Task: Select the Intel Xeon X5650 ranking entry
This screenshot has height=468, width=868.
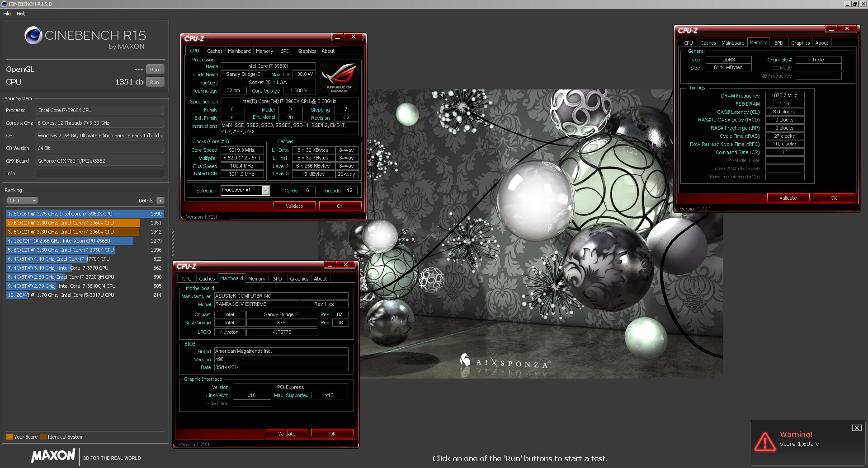Action: (x=68, y=241)
